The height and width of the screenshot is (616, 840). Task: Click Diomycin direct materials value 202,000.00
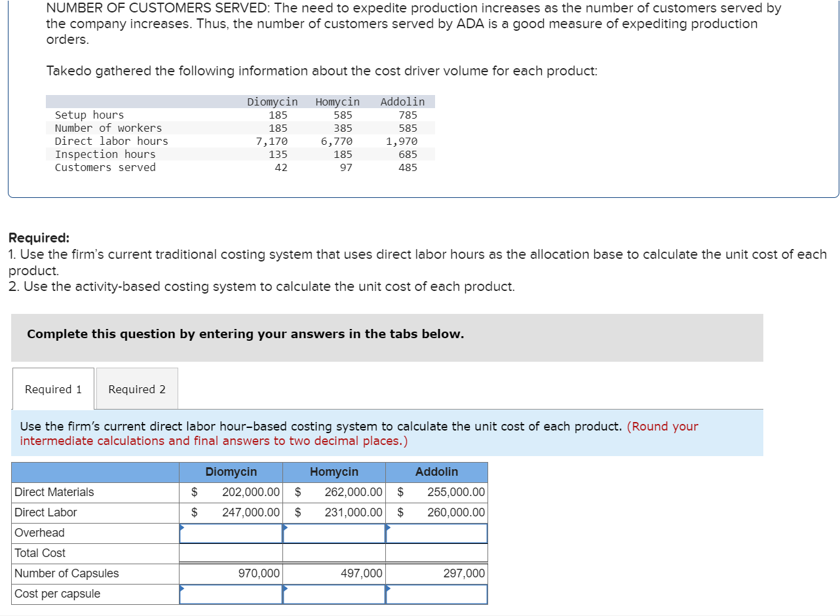pyautogui.click(x=251, y=492)
